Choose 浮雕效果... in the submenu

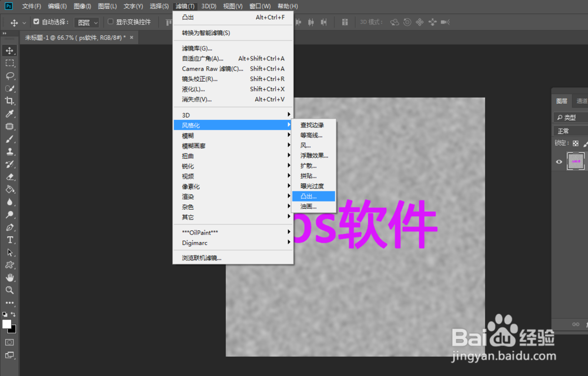click(x=313, y=156)
